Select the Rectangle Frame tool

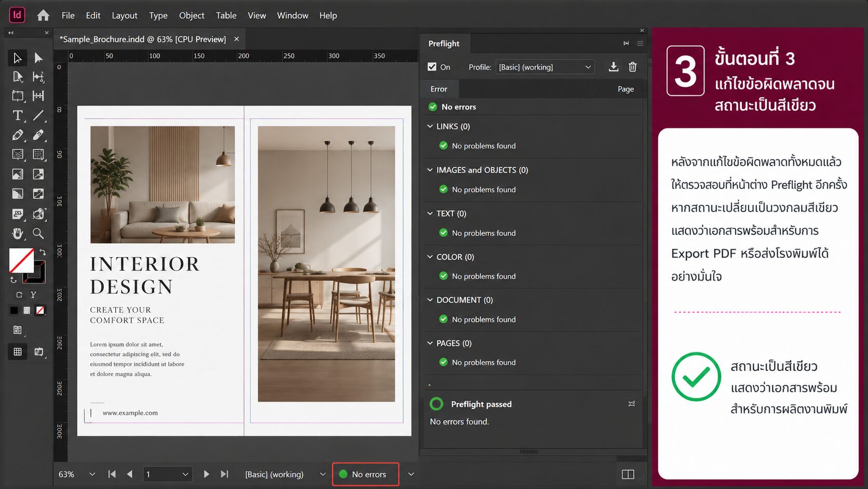click(17, 154)
